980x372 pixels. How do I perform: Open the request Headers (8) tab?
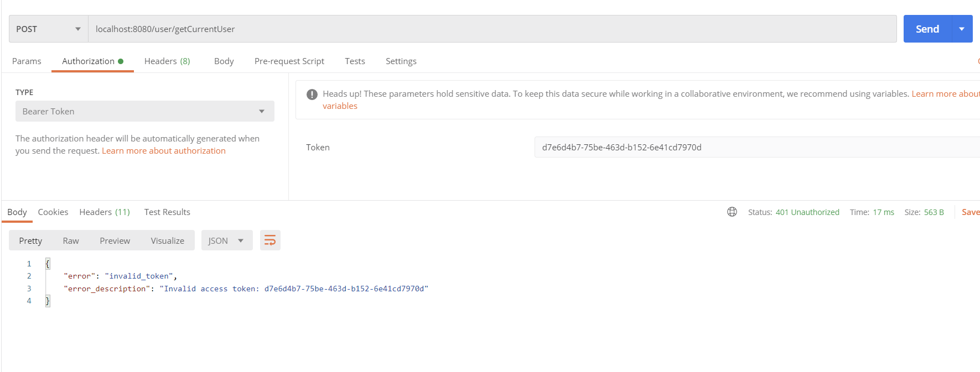[x=167, y=61]
